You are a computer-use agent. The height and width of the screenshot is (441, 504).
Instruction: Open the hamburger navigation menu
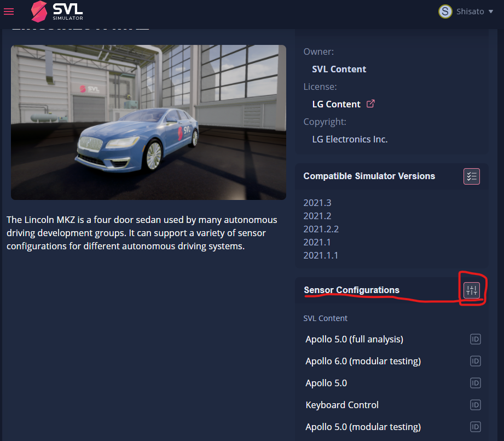pyautogui.click(x=8, y=11)
